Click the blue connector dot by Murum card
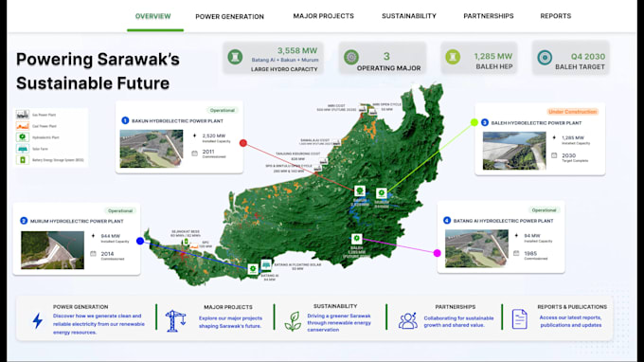This screenshot has width=644, height=362. pyautogui.click(x=140, y=242)
